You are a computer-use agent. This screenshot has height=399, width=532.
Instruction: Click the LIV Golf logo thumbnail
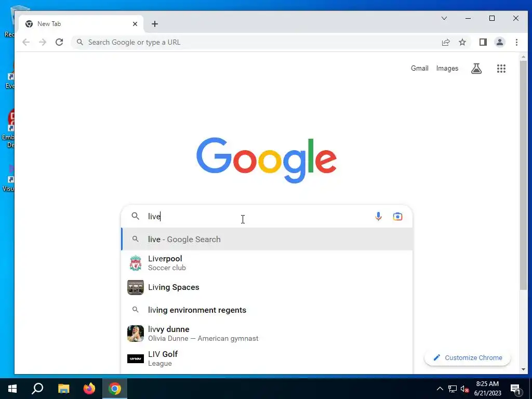(136, 358)
